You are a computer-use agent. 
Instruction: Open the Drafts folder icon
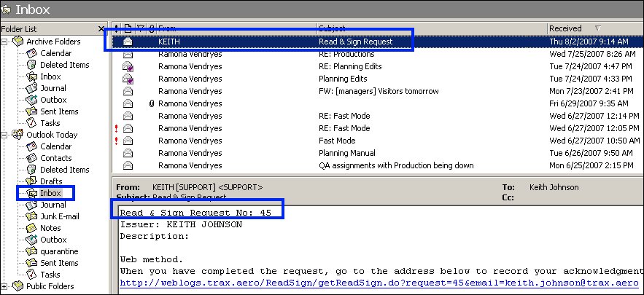[x=31, y=181]
